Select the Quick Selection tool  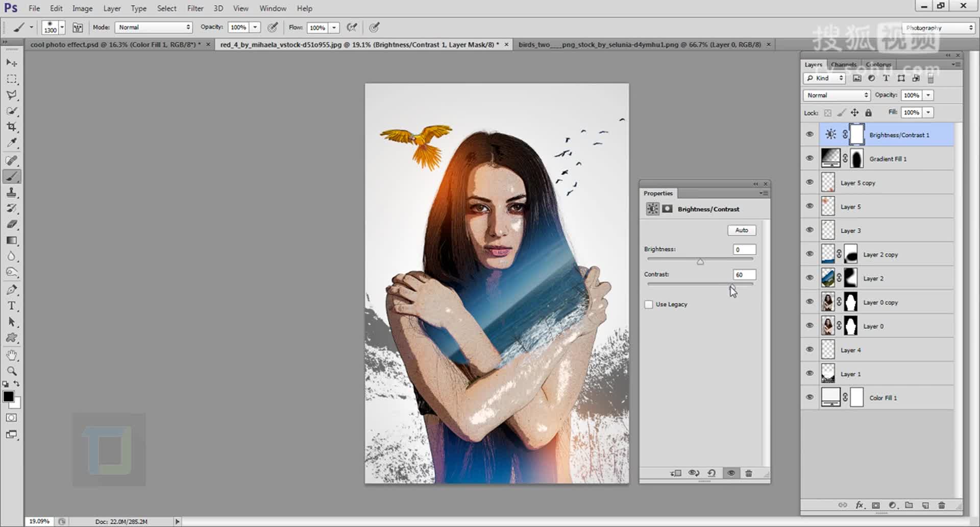(x=11, y=111)
